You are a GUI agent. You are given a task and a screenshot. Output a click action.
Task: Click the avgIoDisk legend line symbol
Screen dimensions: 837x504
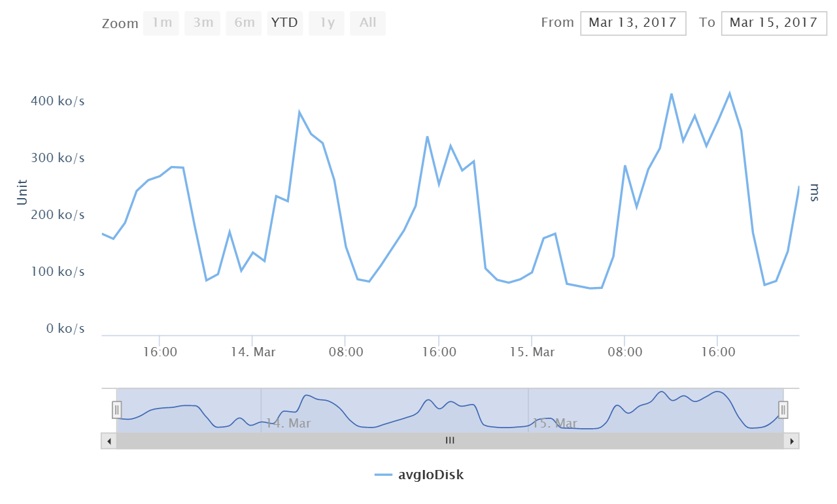(384, 475)
